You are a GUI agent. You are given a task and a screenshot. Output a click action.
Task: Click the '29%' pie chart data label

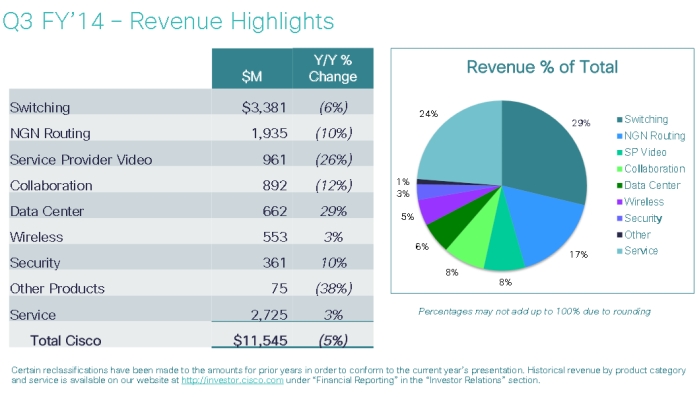coord(581,123)
